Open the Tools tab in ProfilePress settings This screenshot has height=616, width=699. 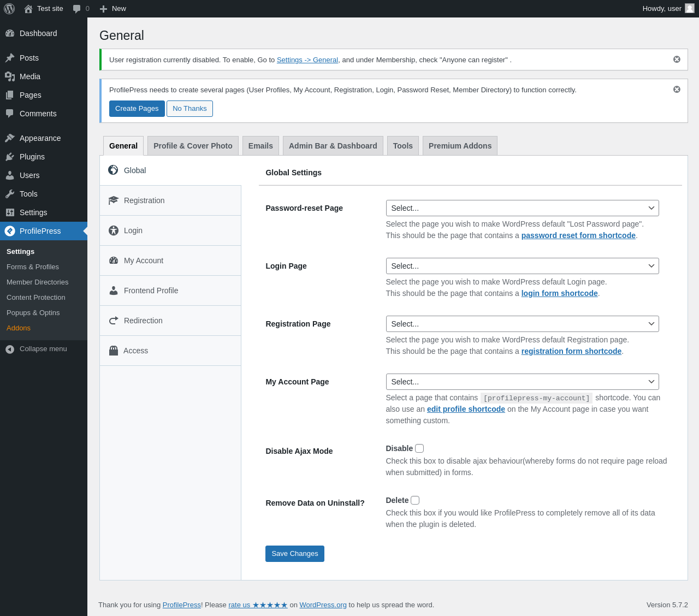point(403,146)
